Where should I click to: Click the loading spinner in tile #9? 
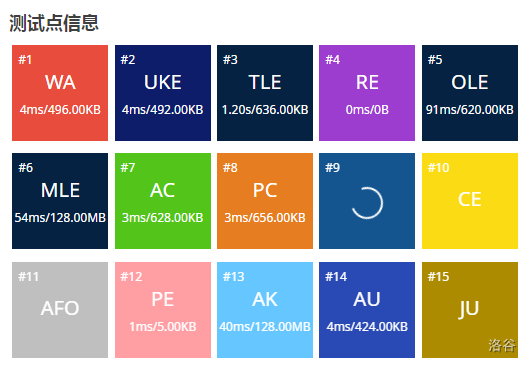click(367, 203)
